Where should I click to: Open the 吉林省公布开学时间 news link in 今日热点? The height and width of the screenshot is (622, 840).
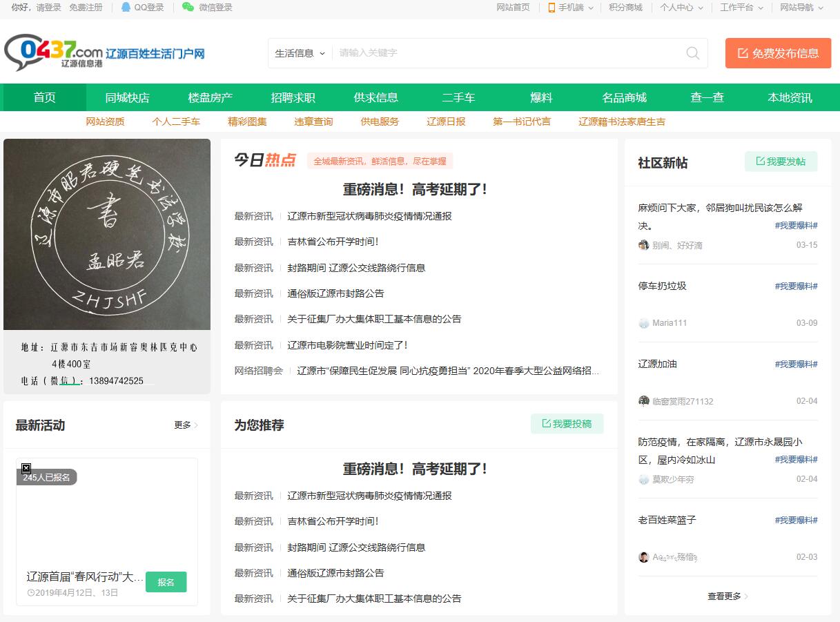click(x=333, y=242)
